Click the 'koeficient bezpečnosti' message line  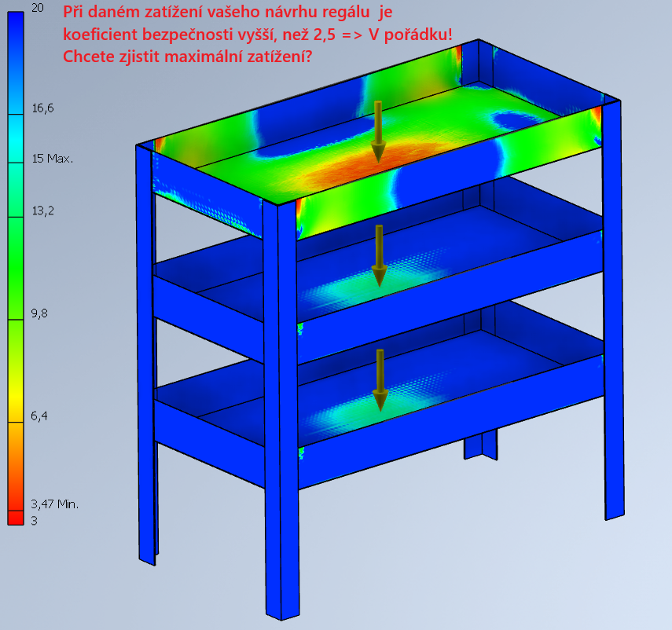[258, 35]
